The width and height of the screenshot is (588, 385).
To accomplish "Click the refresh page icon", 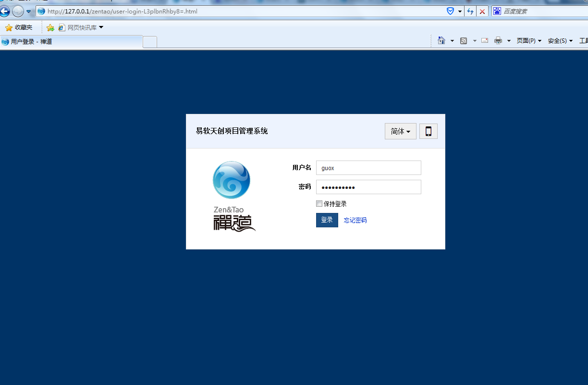I will [x=471, y=11].
